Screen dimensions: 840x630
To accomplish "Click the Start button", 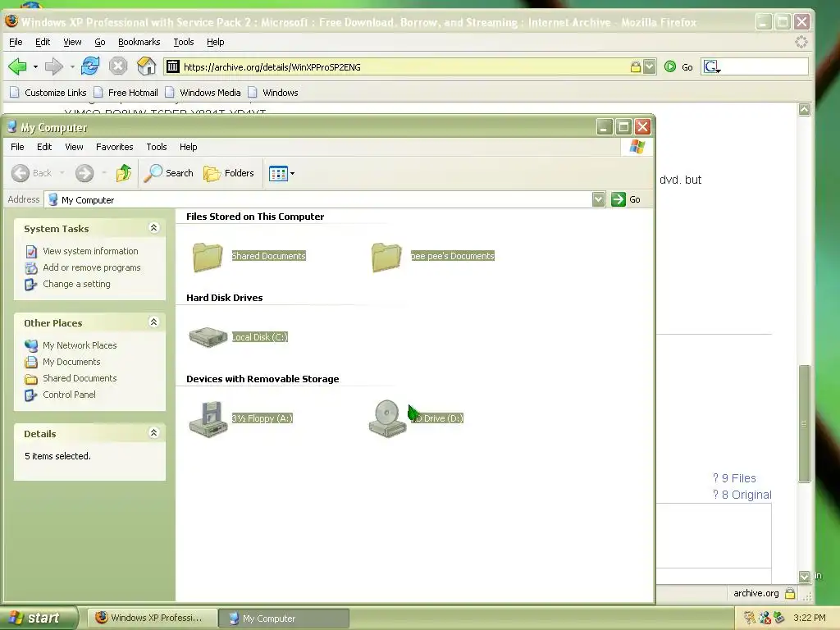I will pyautogui.click(x=39, y=619).
